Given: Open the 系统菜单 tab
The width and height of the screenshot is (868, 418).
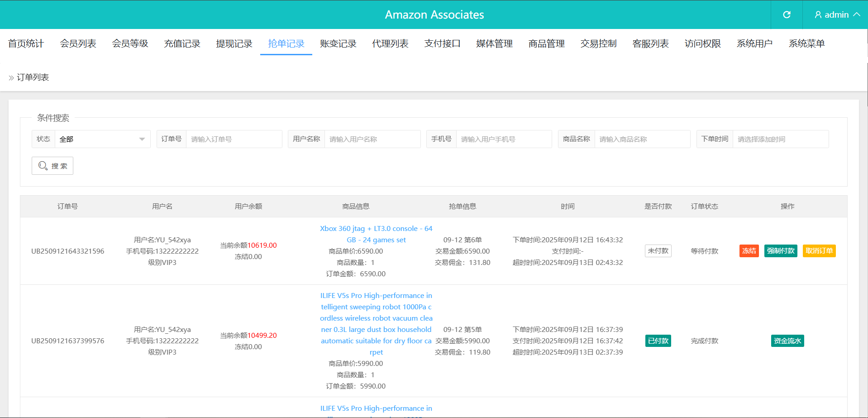Looking at the screenshot, I should 806,43.
